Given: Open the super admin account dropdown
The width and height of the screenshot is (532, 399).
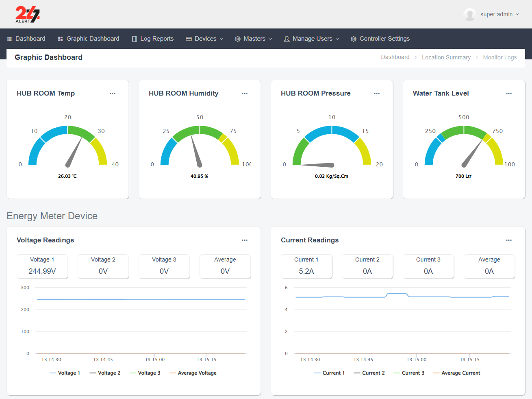Looking at the screenshot, I should [x=496, y=14].
